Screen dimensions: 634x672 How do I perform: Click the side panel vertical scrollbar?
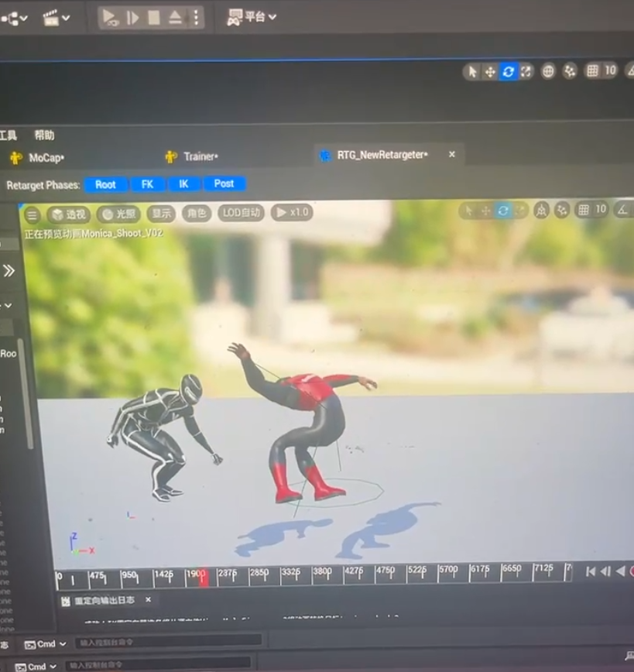click(x=24, y=393)
